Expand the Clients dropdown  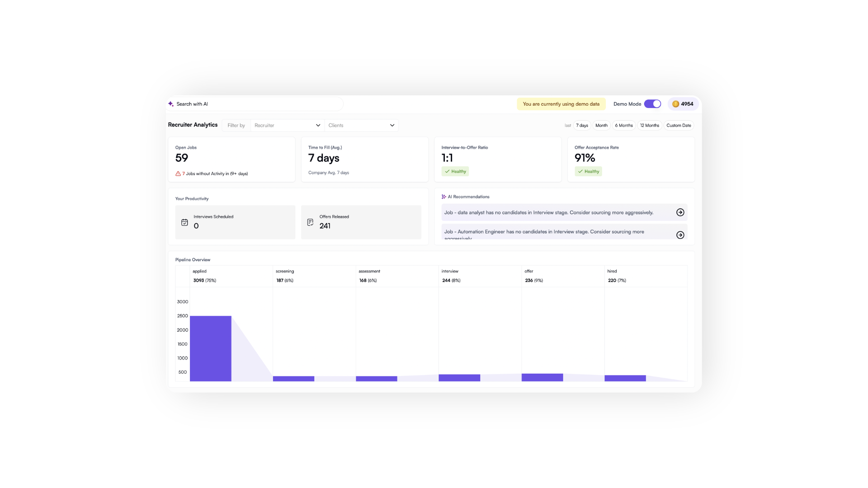[x=357, y=126]
